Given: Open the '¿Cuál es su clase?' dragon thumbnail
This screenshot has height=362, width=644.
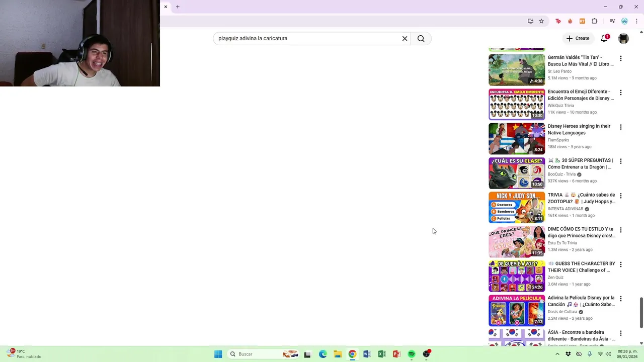Looking at the screenshot, I should coord(517,173).
